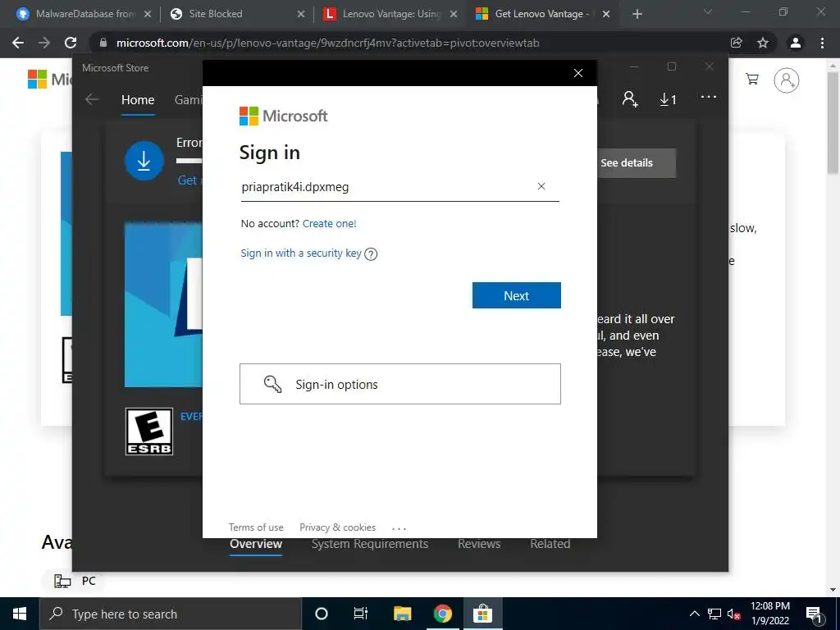Close the Sign in dialog
Viewport: 840px width, 630px height.
(x=578, y=73)
